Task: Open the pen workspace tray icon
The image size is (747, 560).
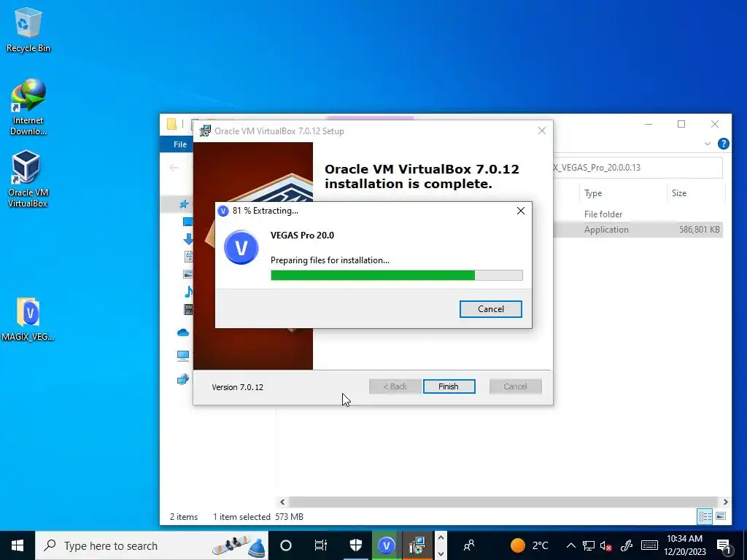Action: click(x=627, y=545)
